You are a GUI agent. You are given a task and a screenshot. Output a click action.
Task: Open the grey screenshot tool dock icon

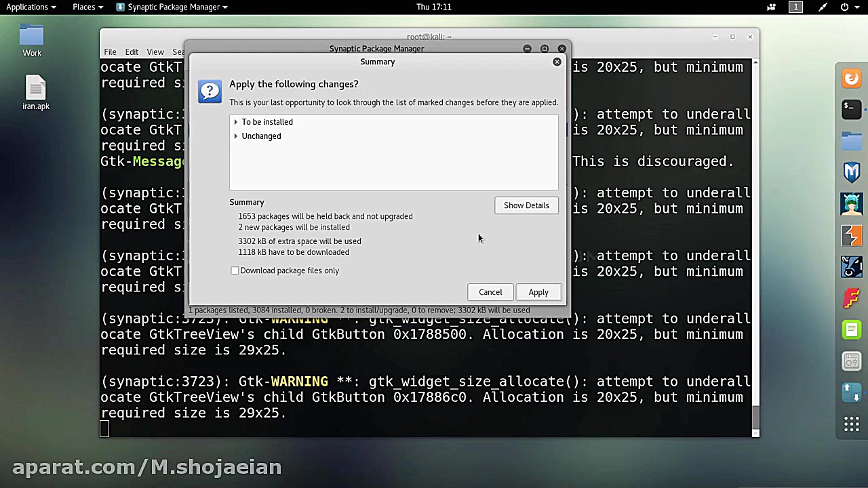[851, 361]
